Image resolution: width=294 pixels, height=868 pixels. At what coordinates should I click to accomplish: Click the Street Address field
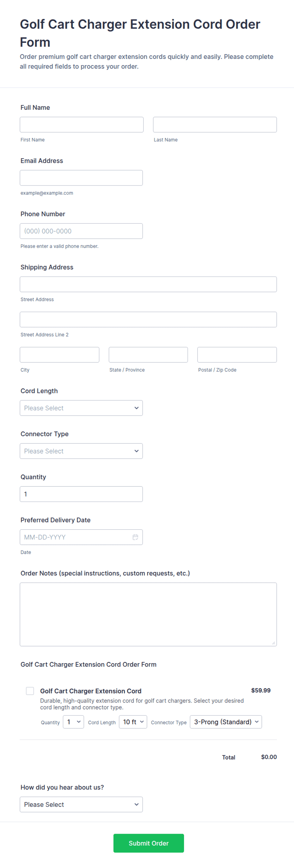tap(148, 284)
